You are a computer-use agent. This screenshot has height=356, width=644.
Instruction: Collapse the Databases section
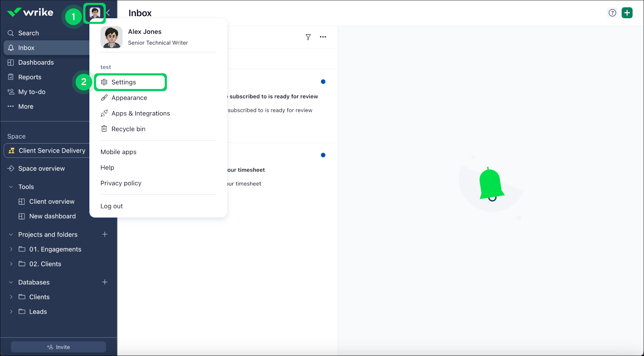11,282
